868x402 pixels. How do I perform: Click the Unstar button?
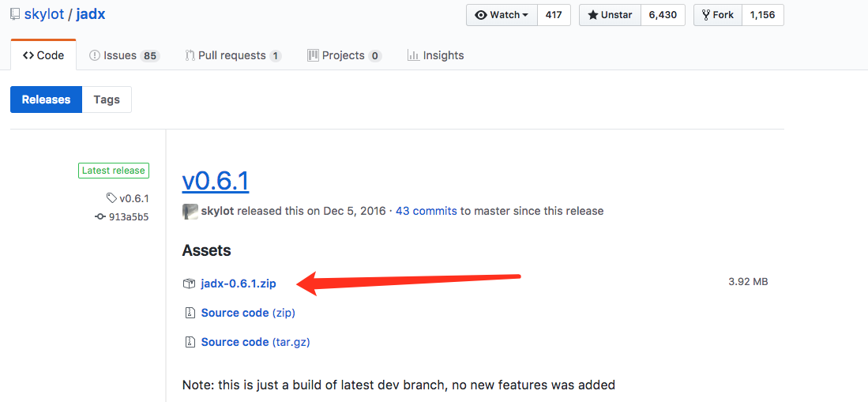pos(610,15)
